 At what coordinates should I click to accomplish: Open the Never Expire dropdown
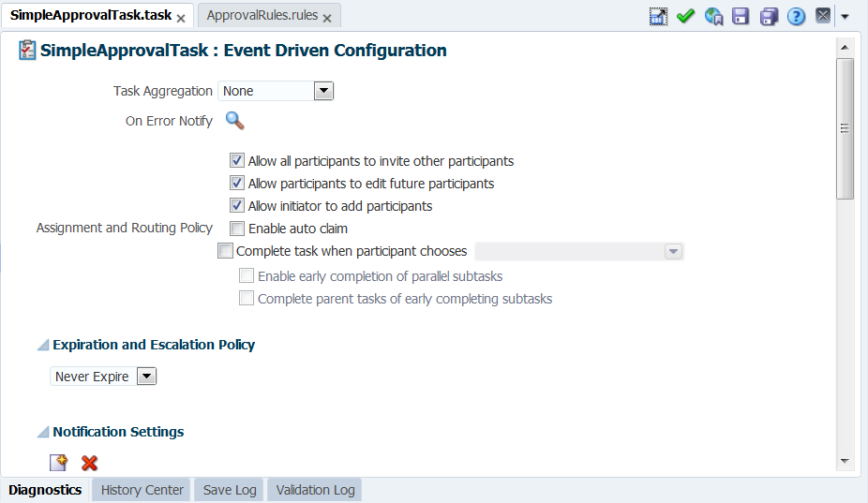[x=146, y=377]
